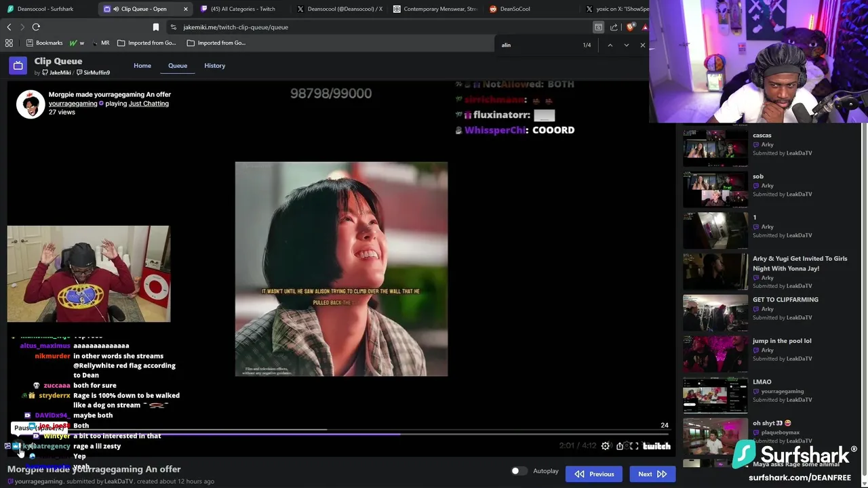Image resolution: width=868 pixels, height=488 pixels.
Task: Reload the Clip Queue page
Action: (x=36, y=27)
